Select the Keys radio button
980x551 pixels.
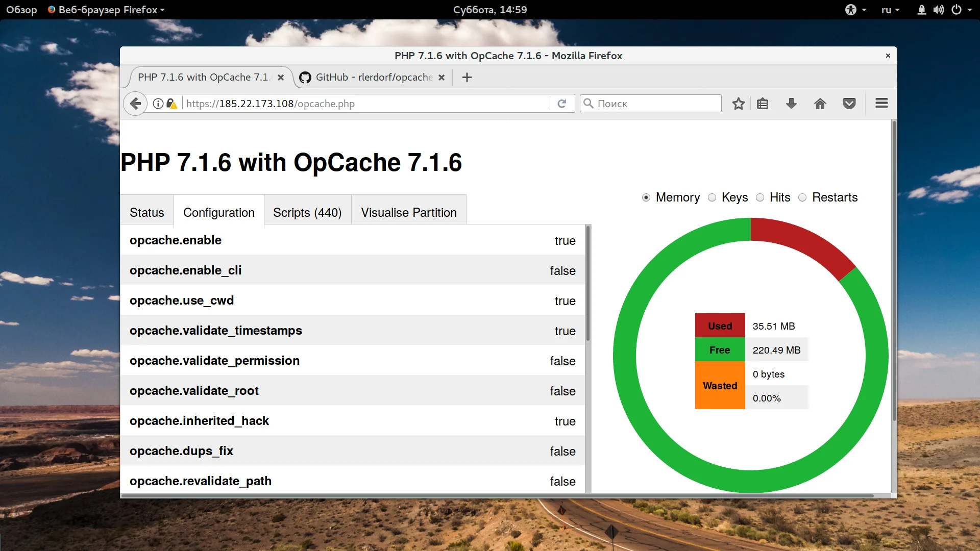pos(712,197)
